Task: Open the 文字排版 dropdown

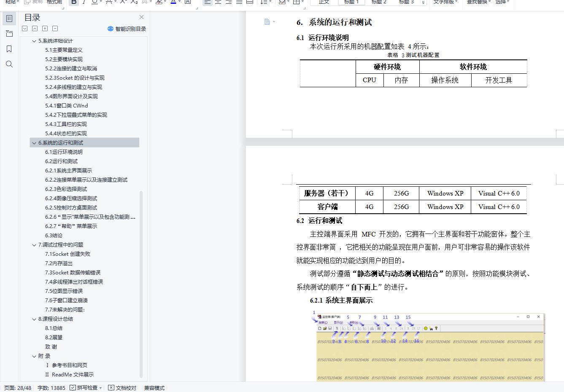Action: tap(445, 2)
